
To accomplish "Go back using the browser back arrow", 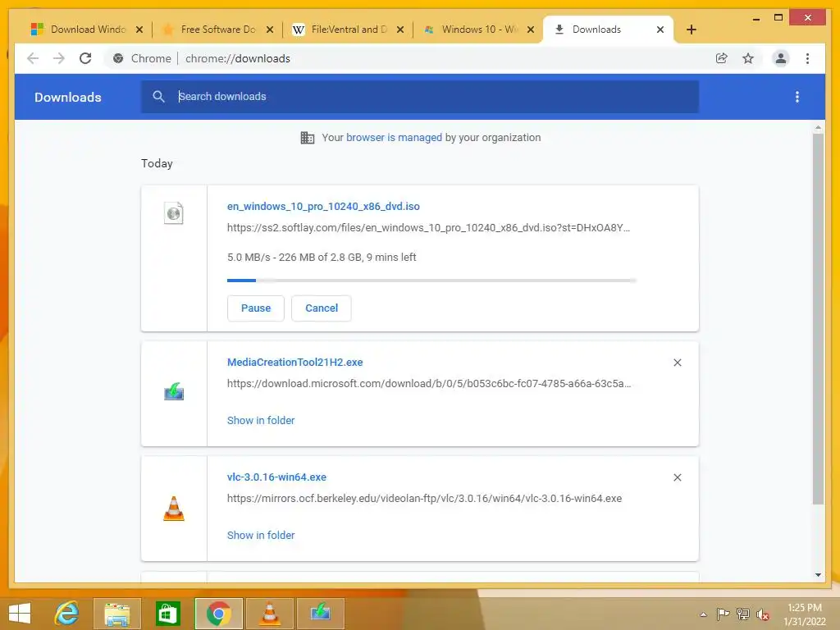I will 33,58.
